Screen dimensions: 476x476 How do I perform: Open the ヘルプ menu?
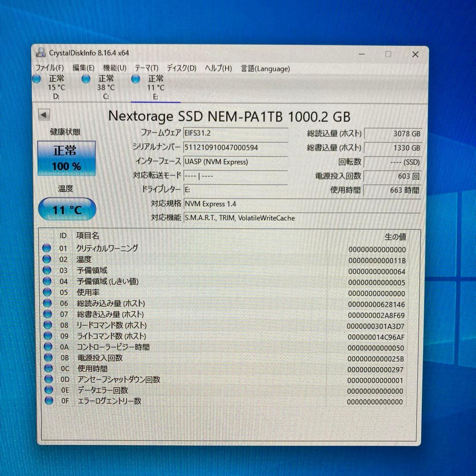click(217, 69)
